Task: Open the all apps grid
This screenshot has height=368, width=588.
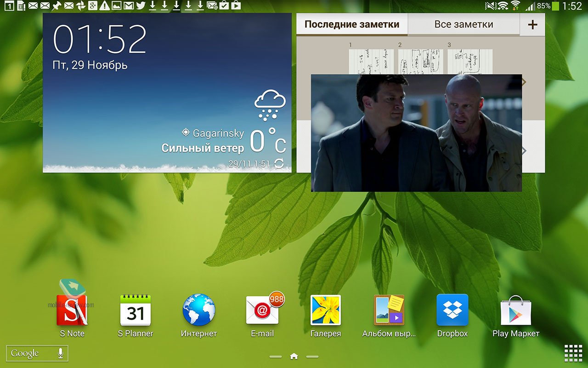Action: (x=573, y=353)
